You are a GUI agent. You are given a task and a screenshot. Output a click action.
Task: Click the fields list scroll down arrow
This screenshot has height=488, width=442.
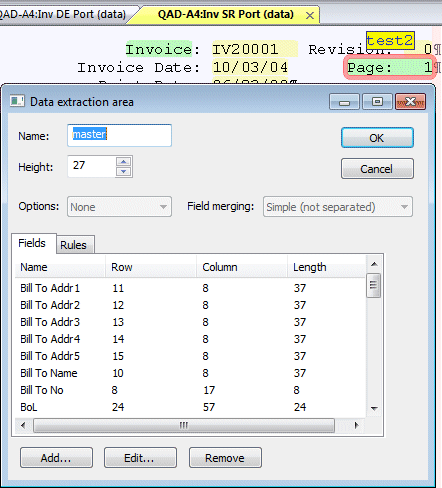374,409
